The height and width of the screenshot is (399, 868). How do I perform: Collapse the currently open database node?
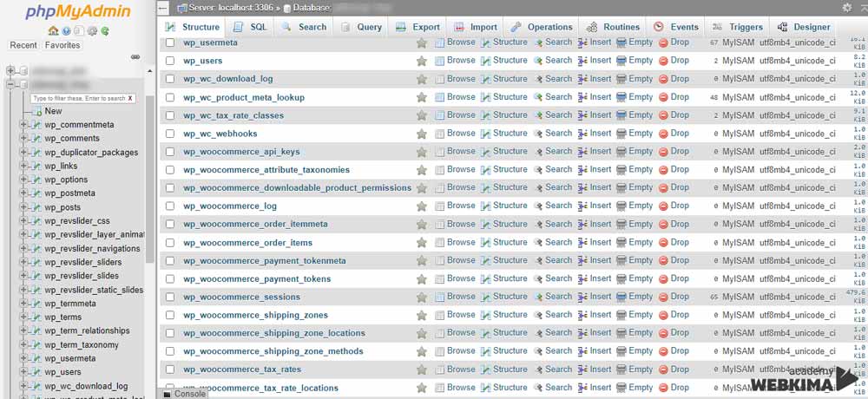click(x=10, y=85)
